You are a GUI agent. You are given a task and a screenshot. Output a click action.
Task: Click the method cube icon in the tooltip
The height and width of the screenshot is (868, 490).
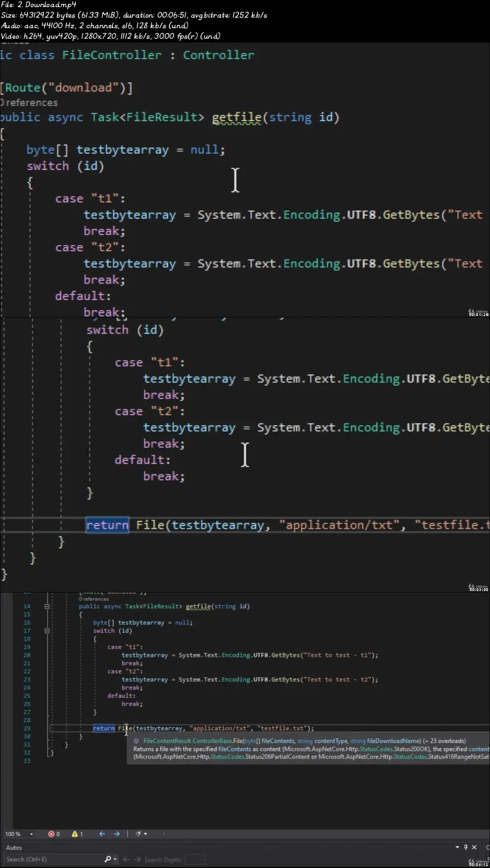tap(136, 741)
